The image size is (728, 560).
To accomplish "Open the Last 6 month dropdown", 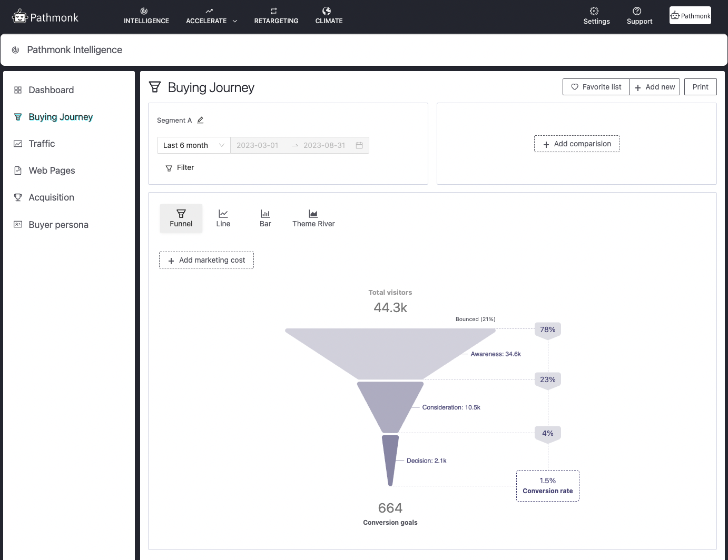I will point(193,145).
